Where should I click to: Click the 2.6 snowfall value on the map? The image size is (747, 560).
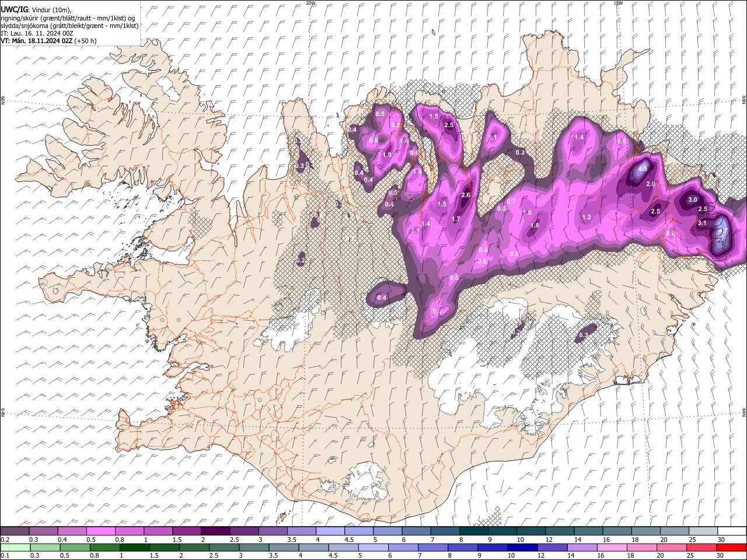click(x=466, y=195)
